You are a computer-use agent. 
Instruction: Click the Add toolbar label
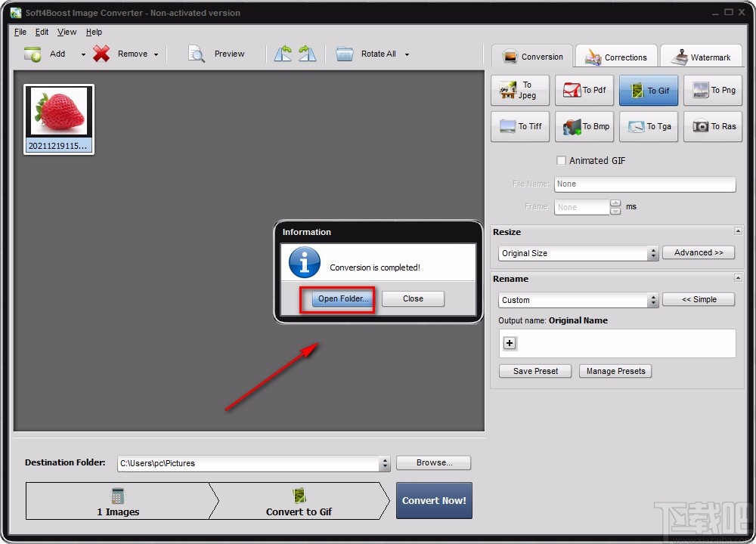(57, 54)
